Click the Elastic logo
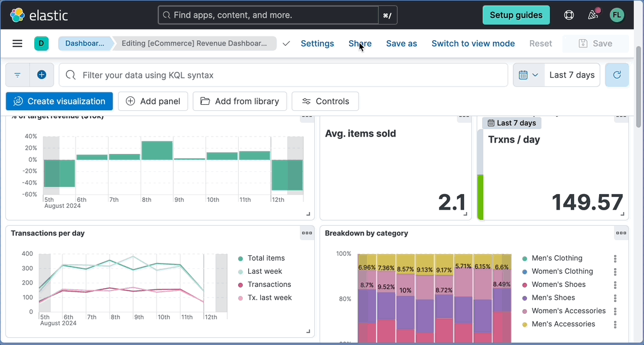The image size is (644, 345). coord(38,15)
